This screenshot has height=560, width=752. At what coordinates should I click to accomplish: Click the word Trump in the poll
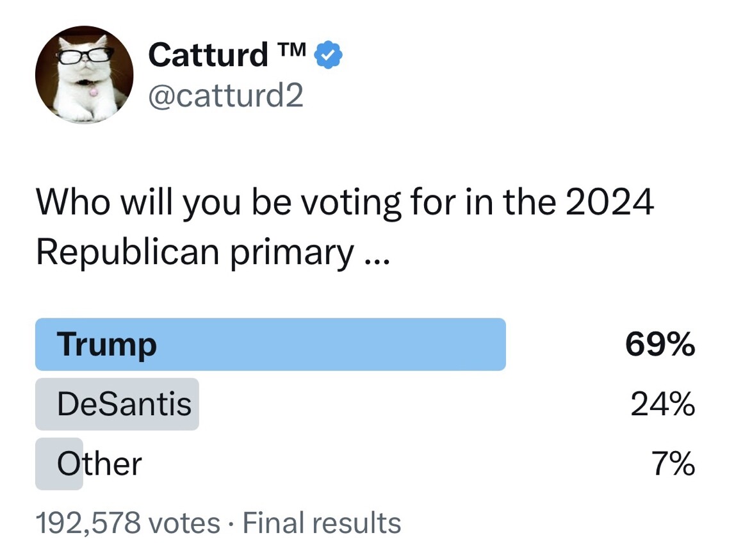click(106, 345)
